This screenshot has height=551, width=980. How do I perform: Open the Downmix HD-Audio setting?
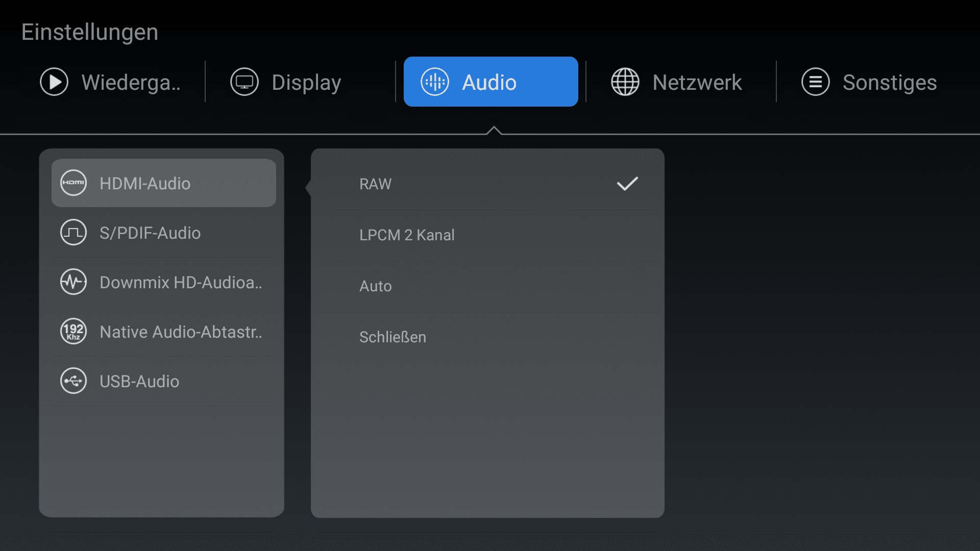181,283
